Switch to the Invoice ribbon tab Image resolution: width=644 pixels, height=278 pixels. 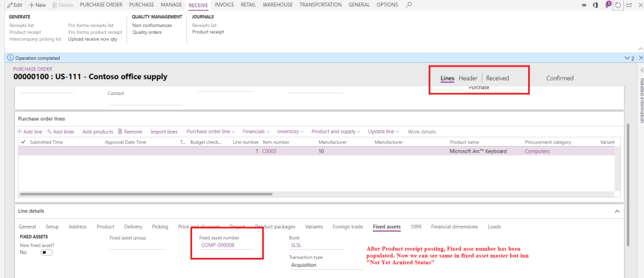(224, 5)
